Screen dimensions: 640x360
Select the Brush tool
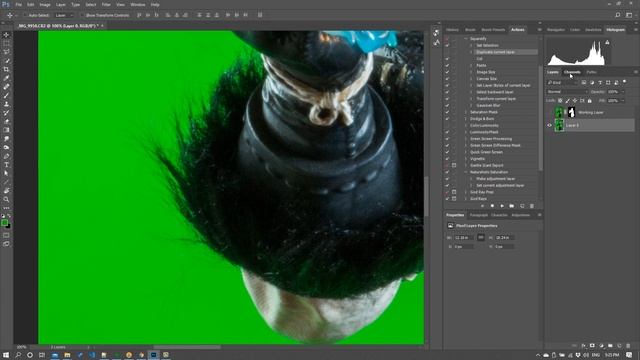pos(6,96)
